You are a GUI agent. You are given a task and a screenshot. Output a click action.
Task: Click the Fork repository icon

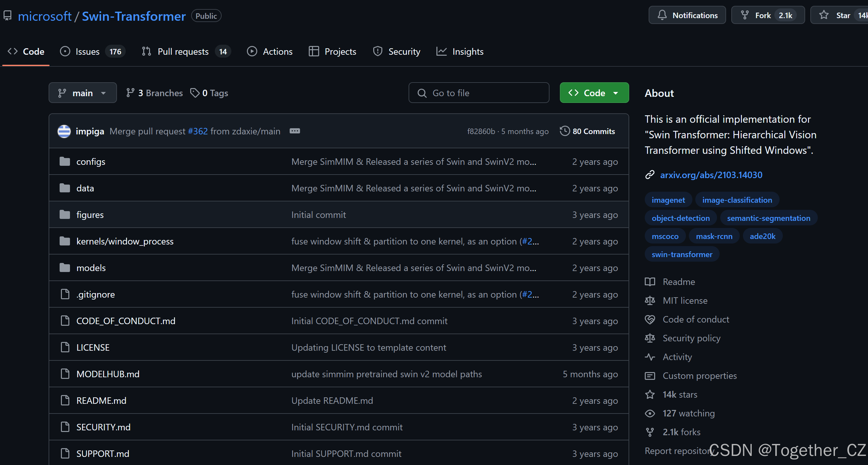(x=744, y=15)
